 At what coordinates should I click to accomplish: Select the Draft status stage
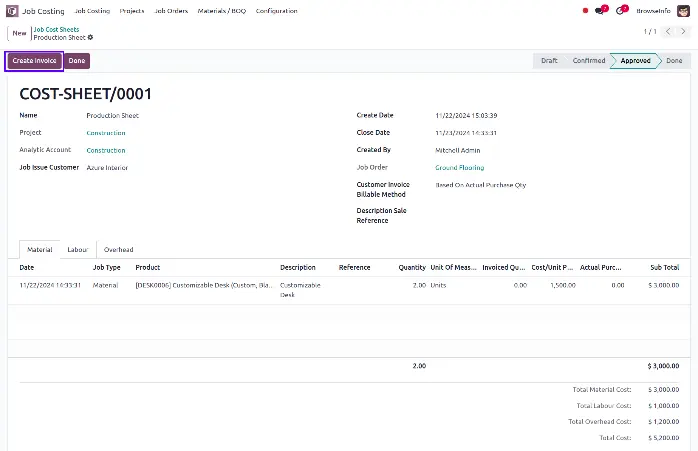[x=549, y=61]
